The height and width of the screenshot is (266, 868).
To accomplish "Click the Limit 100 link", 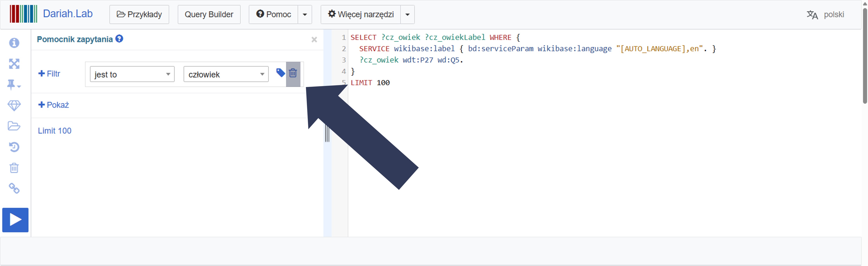I will (55, 131).
